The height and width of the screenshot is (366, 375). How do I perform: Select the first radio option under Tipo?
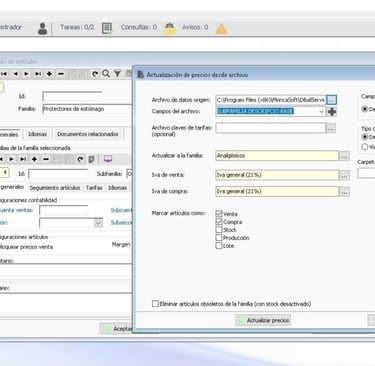click(365, 137)
